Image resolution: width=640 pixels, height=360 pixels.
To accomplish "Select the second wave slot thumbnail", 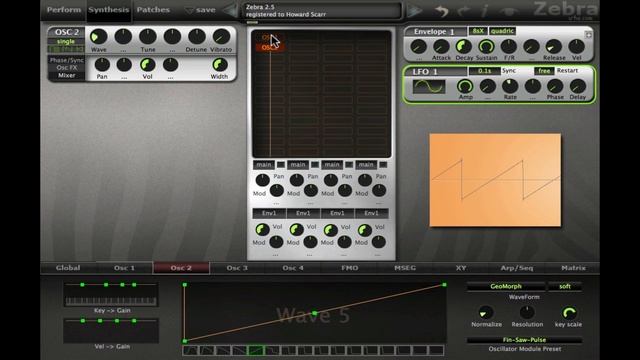I will tap(207, 350).
